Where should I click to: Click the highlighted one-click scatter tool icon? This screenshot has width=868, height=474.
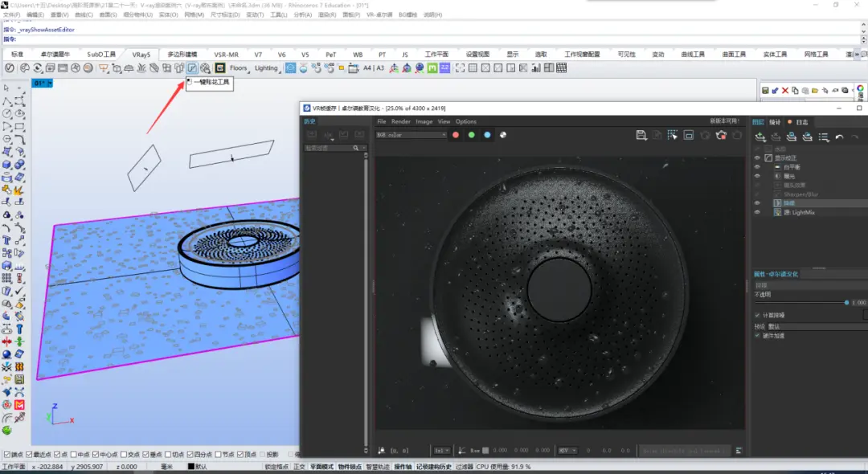point(192,68)
